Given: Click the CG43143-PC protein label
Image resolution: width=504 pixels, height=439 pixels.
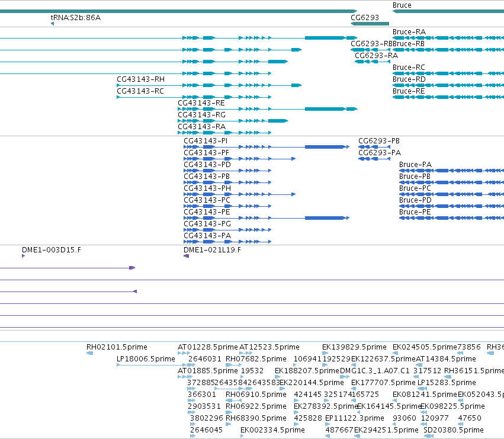Looking at the screenshot, I should tap(207, 201).
